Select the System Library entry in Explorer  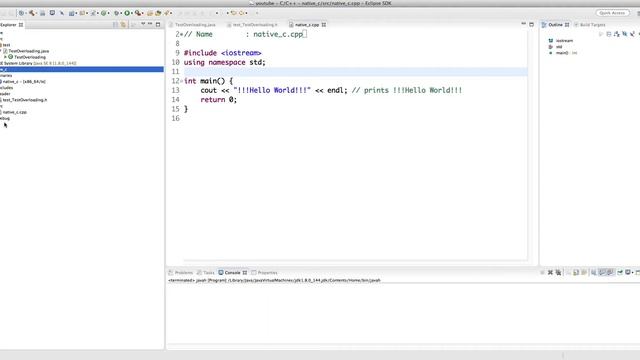(x=39, y=63)
